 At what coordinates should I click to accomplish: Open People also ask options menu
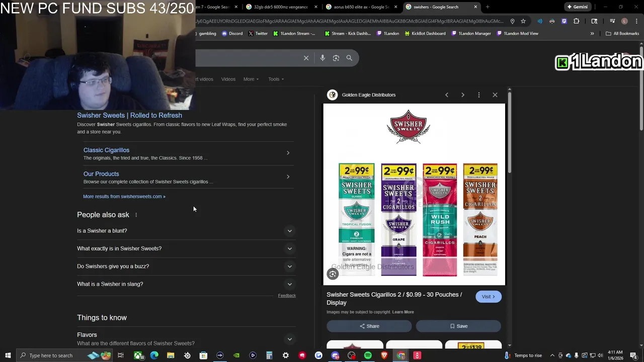(136, 215)
